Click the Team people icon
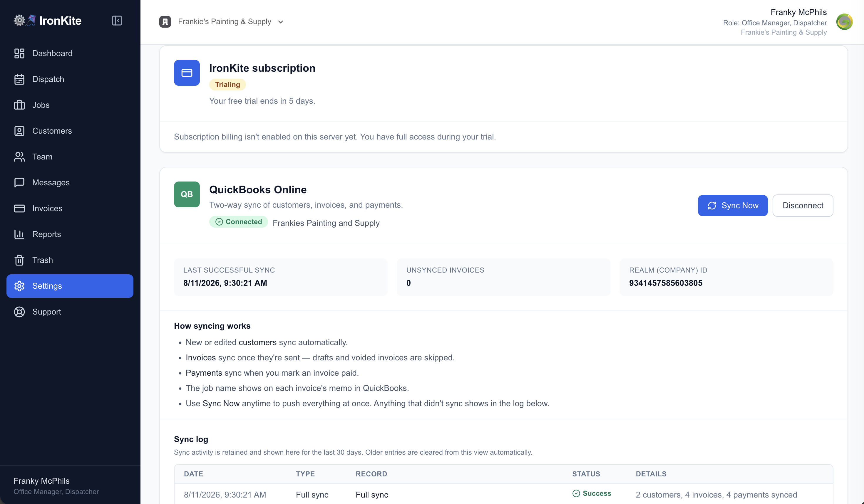This screenshot has width=864, height=504. click(19, 157)
